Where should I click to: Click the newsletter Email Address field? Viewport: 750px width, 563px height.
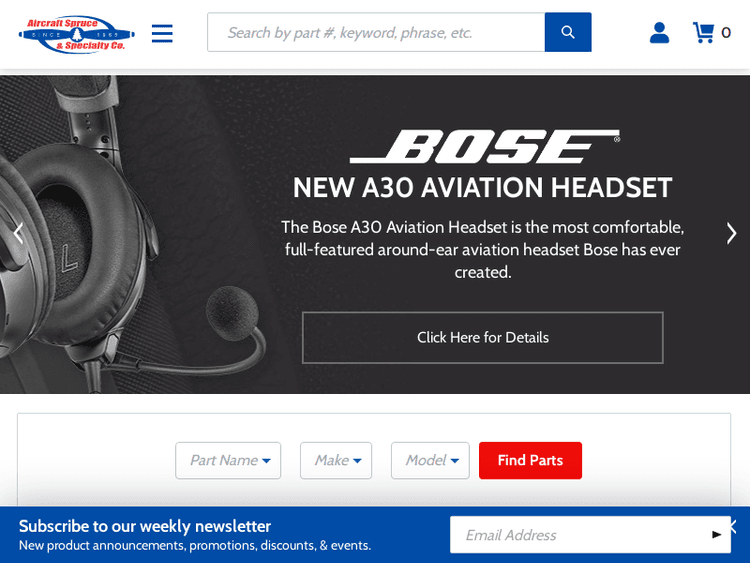[x=580, y=535]
